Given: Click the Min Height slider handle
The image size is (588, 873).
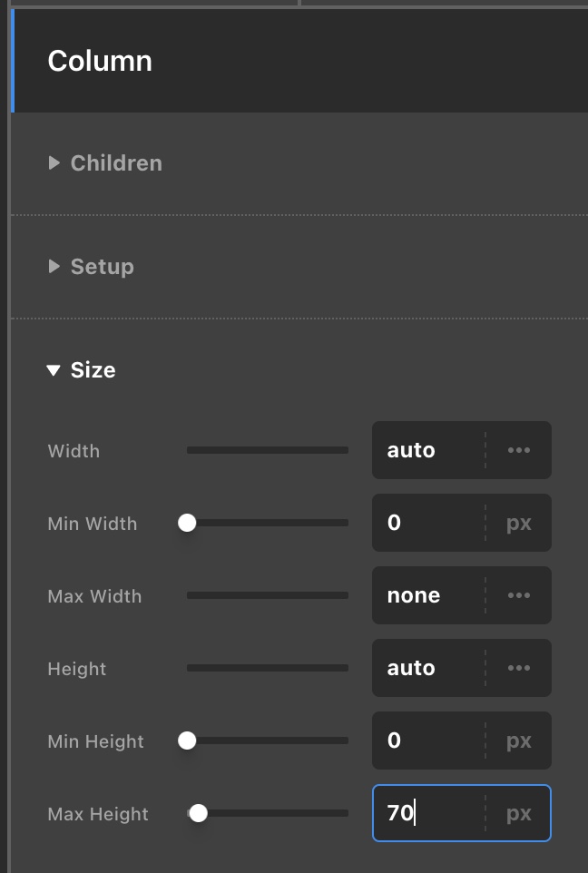Looking at the screenshot, I should tap(187, 741).
